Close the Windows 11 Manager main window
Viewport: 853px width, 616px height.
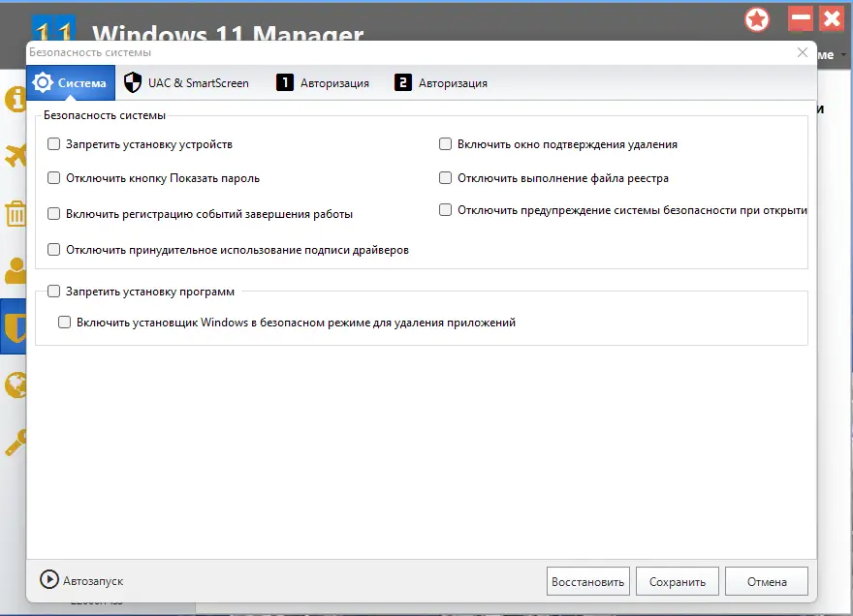[832, 19]
